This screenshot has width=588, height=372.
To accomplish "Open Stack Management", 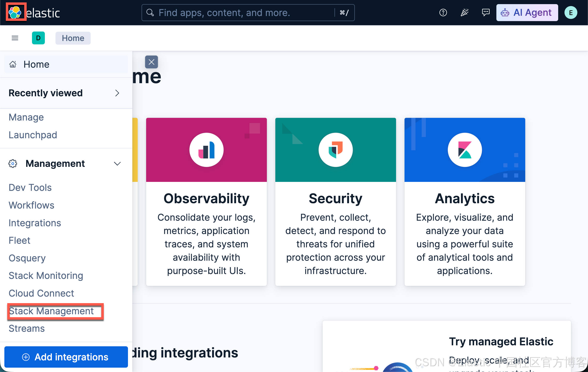I will point(51,311).
